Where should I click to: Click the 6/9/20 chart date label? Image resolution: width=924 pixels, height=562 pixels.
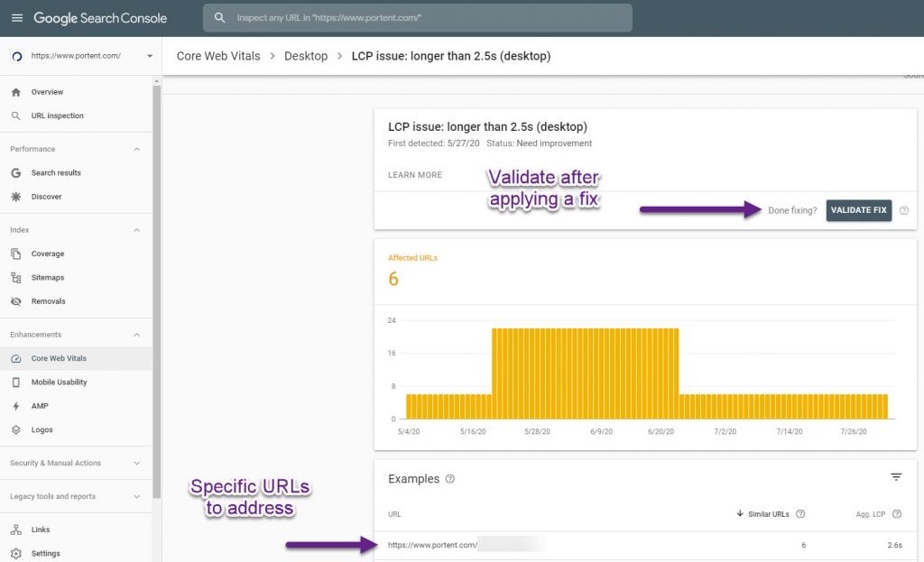601,432
